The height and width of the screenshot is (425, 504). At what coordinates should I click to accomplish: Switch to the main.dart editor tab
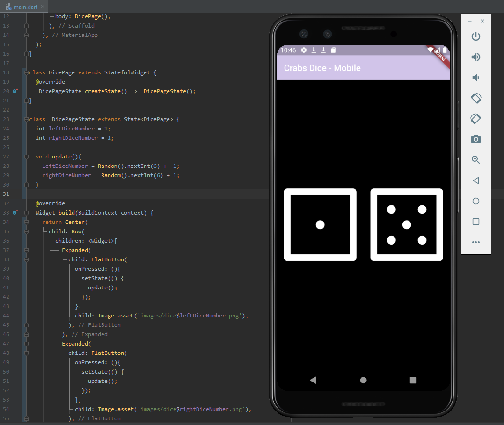(25, 7)
